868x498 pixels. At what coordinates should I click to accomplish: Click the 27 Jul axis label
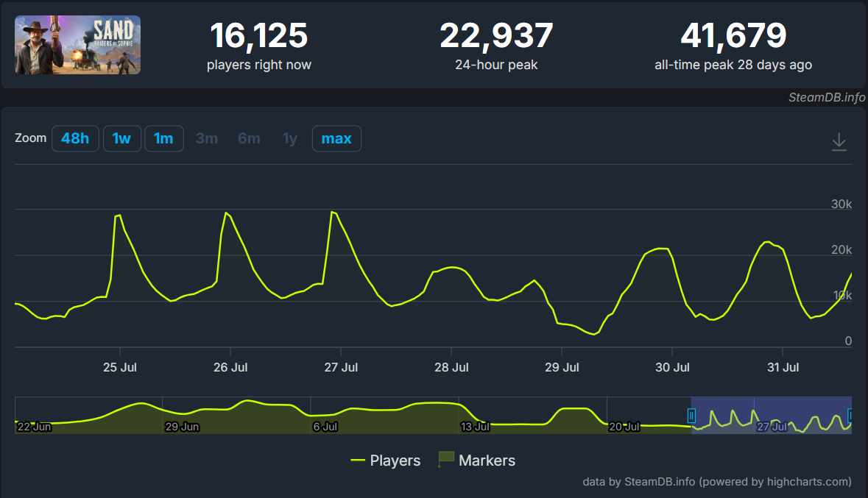point(341,367)
